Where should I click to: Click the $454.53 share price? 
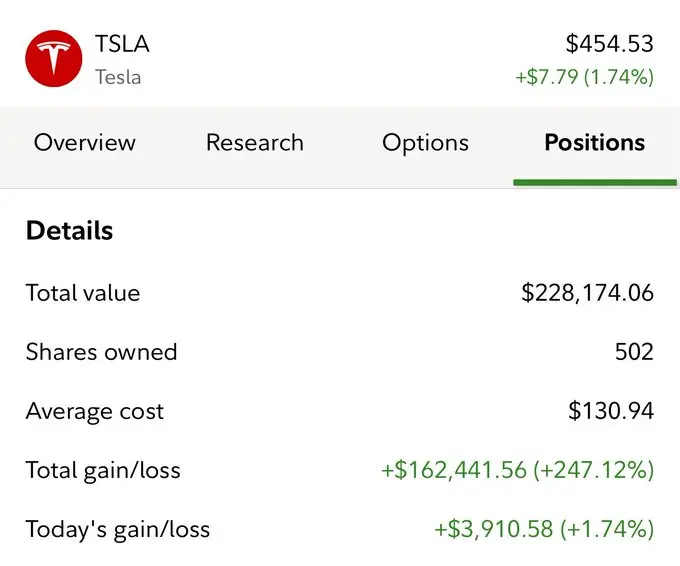(609, 44)
